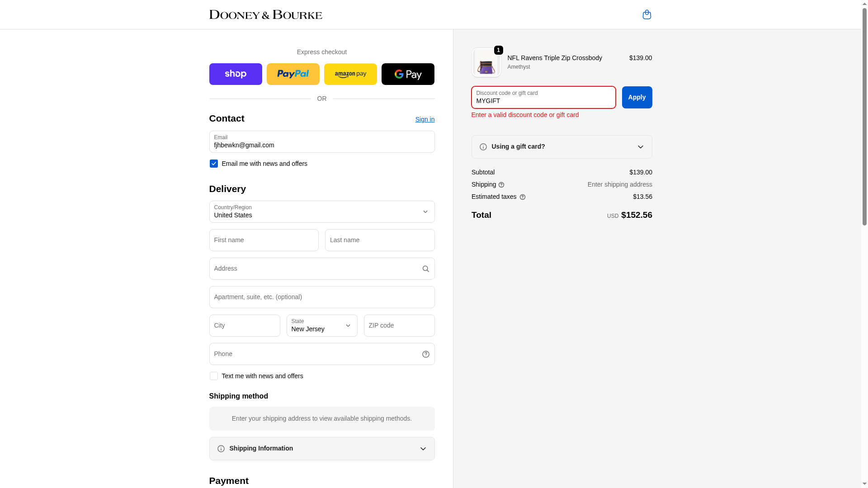
Task: Click the Shipping Information info icon
Action: (221, 449)
